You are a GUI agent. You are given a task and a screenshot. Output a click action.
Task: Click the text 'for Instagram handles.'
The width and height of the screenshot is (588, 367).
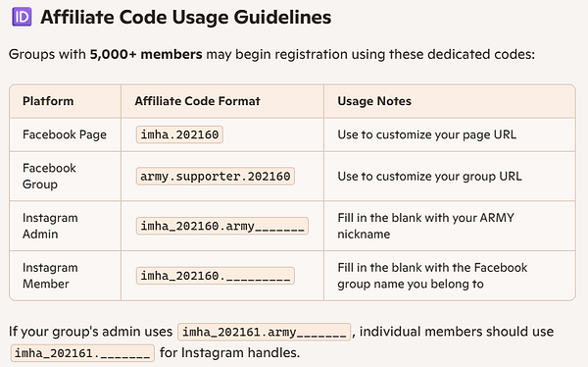(229, 352)
